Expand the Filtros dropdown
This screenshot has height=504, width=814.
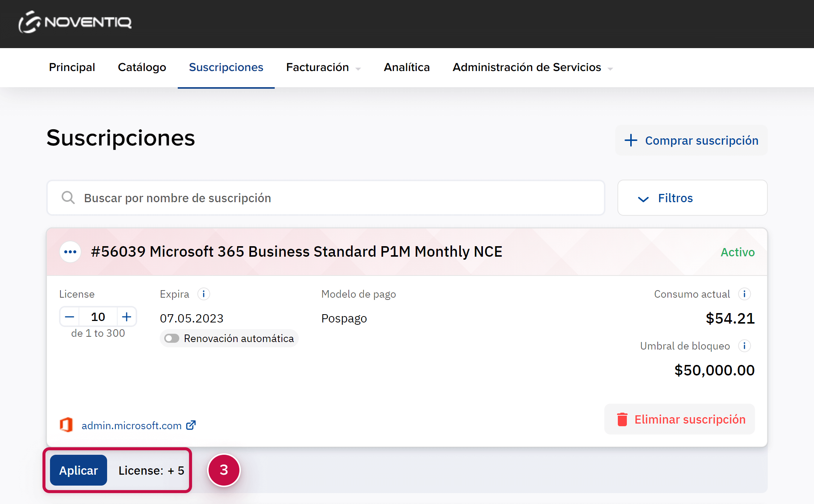692,198
